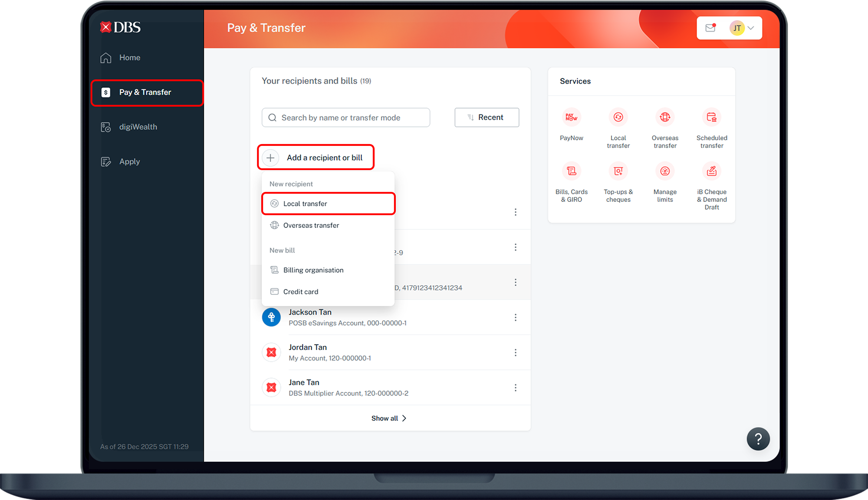Image resolution: width=868 pixels, height=500 pixels.
Task: Open the mail inbox icon
Action: [x=710, y=28]
